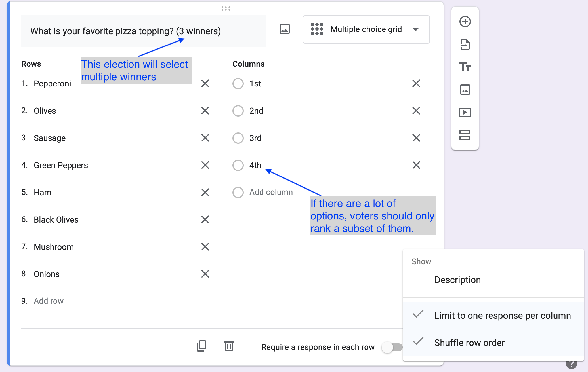Edit the Onions row label

pos(47,274)
